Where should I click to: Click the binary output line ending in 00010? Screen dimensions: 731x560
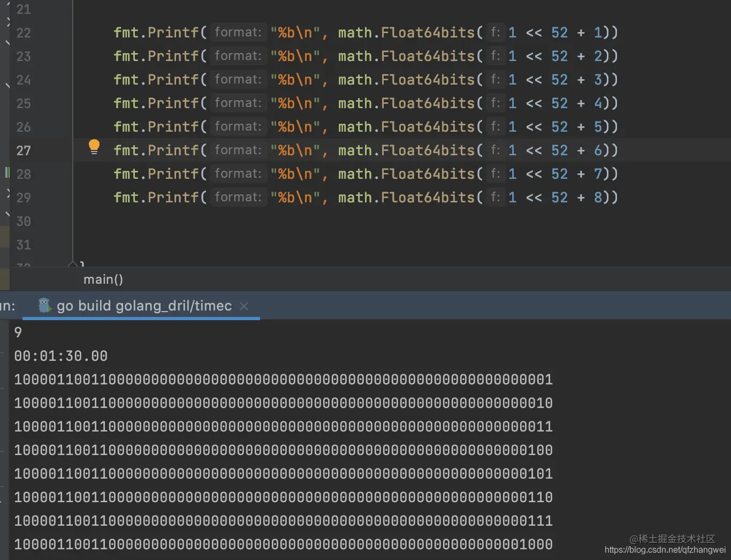tap(283, 403)
